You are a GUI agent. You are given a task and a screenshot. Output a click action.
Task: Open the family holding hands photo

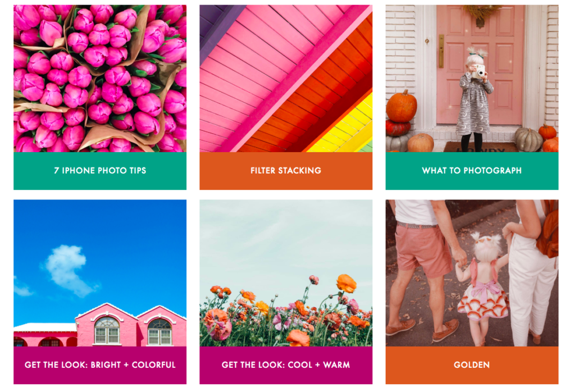coord(472,273)
